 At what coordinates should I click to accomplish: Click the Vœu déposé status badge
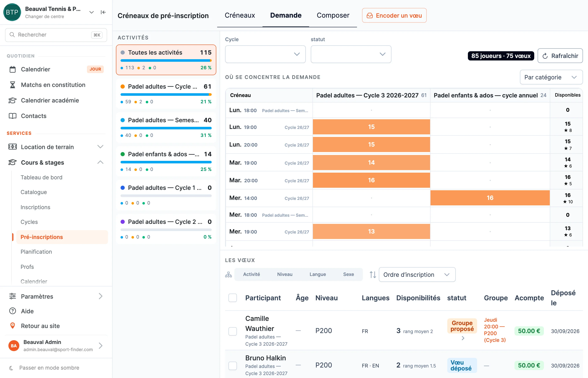click(462, 365)
